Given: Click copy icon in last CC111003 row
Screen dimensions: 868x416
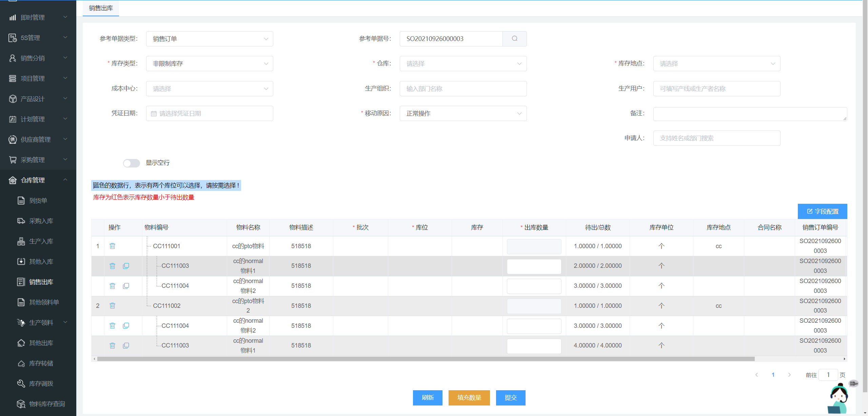Looking at the screenshot, I should pyautogui.click(x=126, y=345).
